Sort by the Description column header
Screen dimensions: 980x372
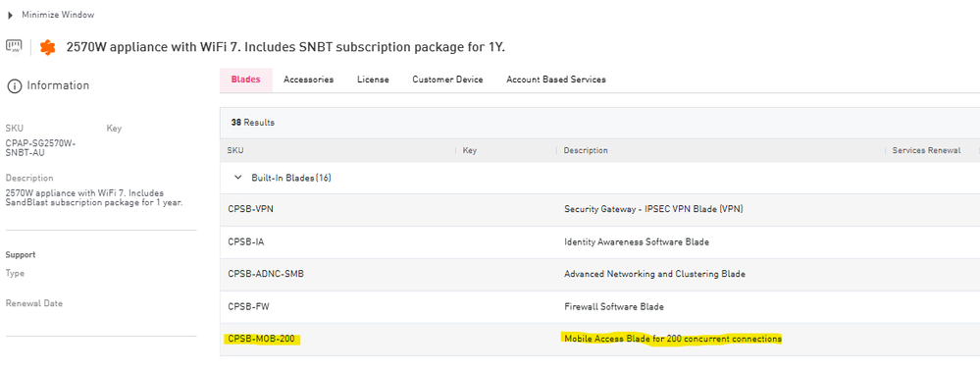[586, 151]
